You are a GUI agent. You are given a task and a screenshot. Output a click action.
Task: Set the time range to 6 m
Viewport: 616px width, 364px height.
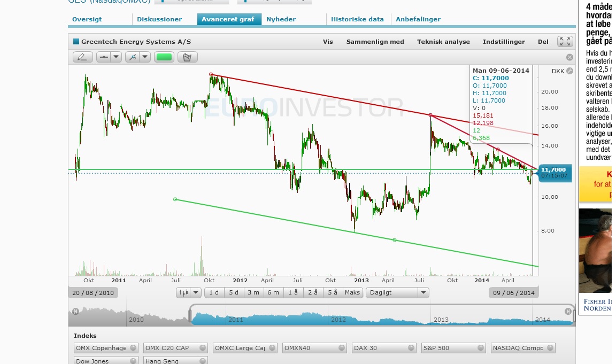[273, 292]
